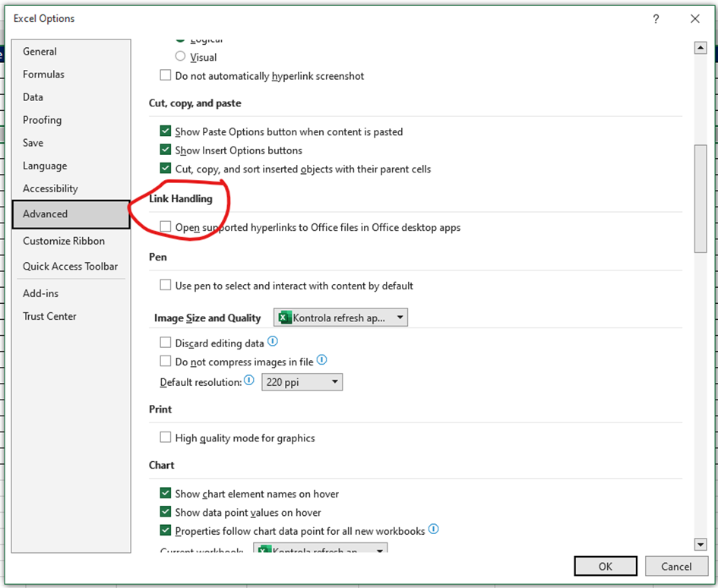This screenshot has height=588, width=718.
Task: Switch to Formulas options
Action: (71, 74)
